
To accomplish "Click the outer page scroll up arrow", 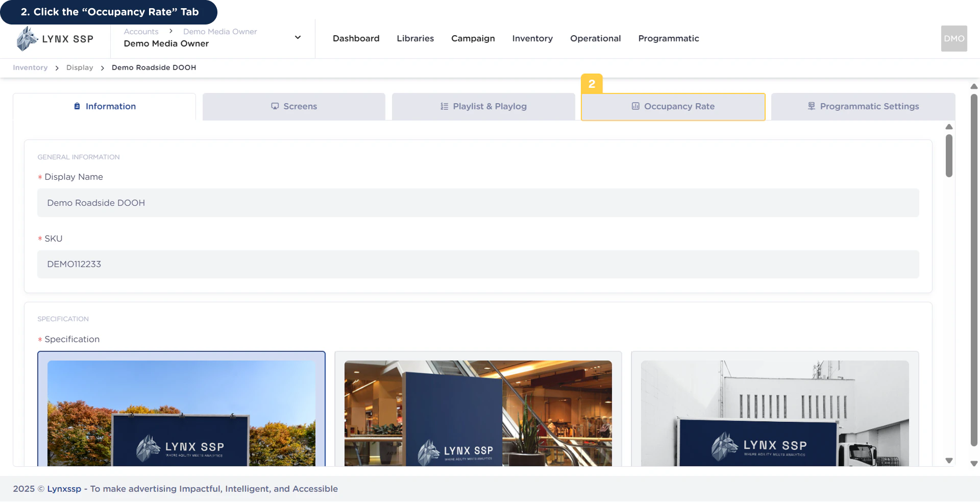I will pyautogui.click(x=974, y=86).
